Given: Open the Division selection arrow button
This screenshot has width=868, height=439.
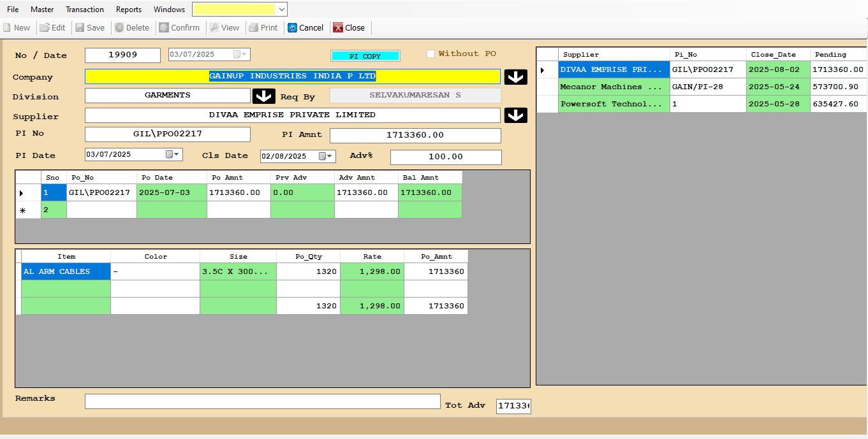Looking at the screenshot, I should (263, 96).
